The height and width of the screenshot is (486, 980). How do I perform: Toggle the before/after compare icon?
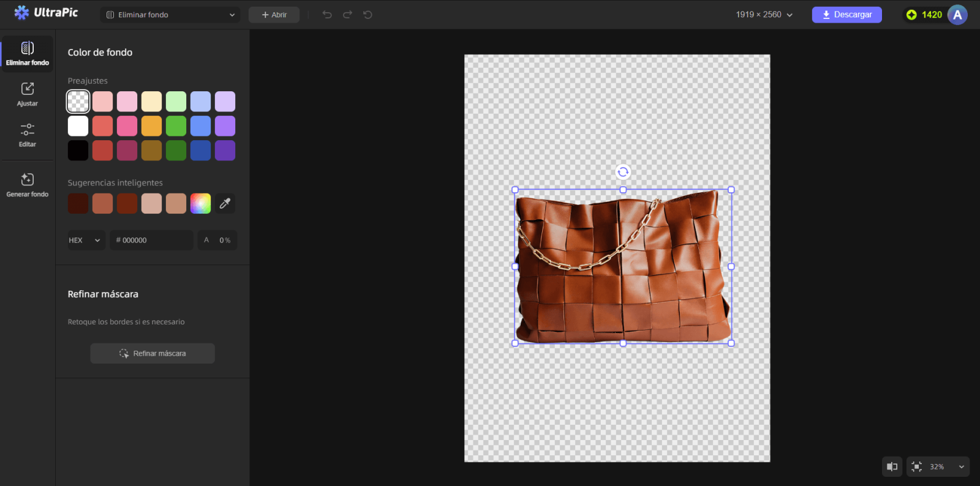pos(892,466)
